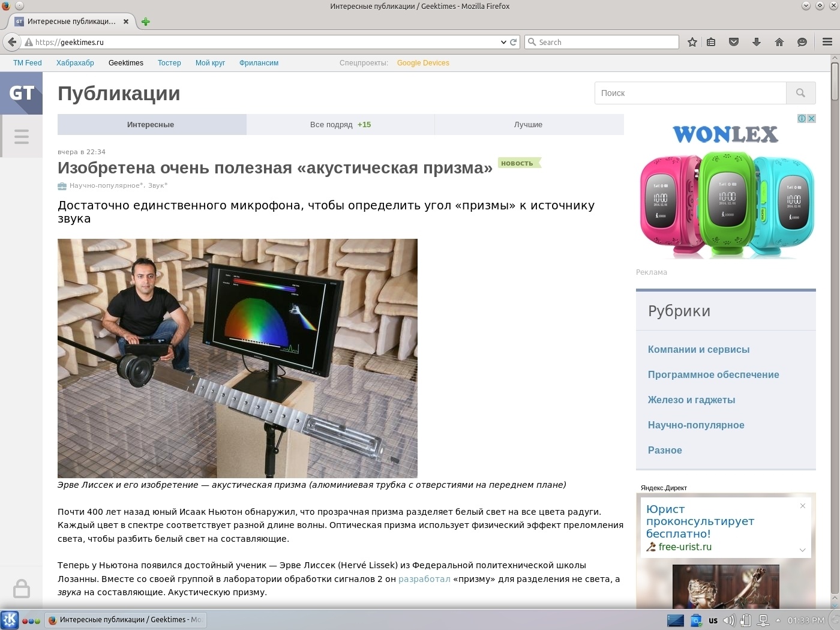840x630 pixels.
Task: Open Научно-популярное rubric in sidebar
Action: tap(696, 425)
